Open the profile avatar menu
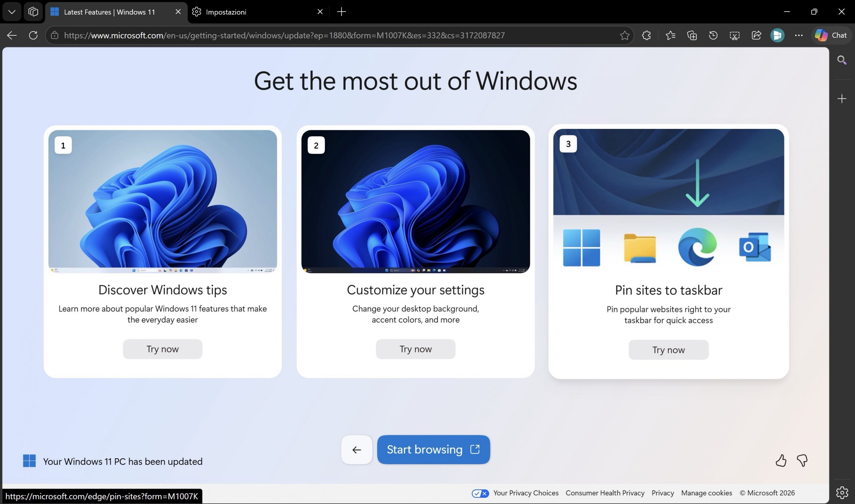The width and height of the screenshot is (855, 504). 777,35
